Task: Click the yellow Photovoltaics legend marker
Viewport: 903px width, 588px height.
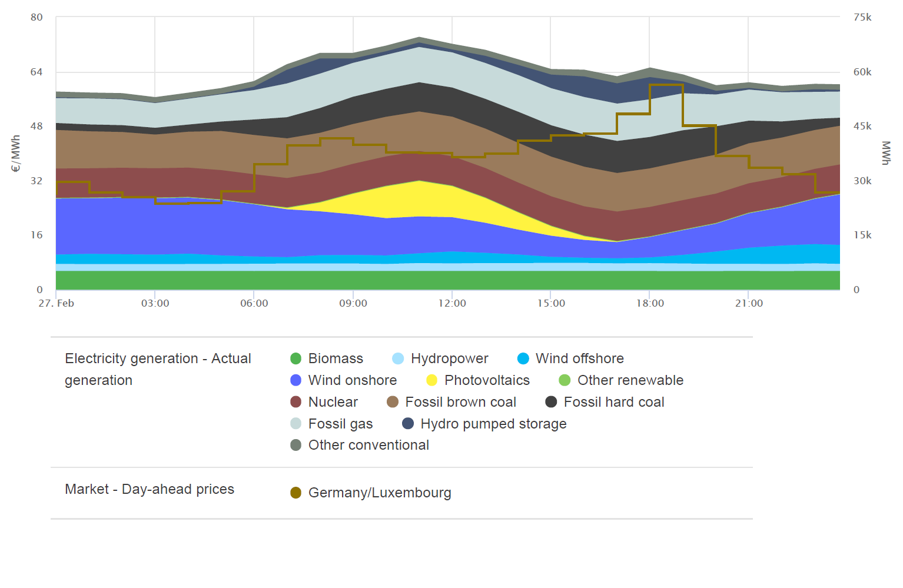Action: (432, 380)
